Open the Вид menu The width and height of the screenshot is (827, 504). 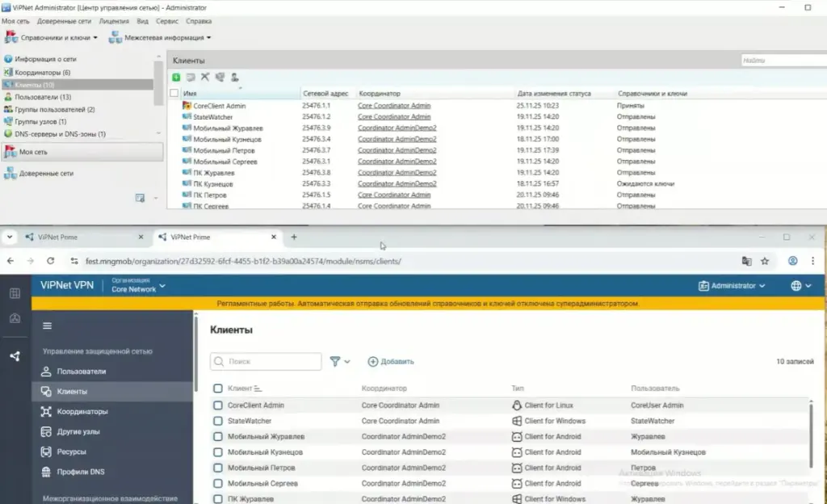142,21
